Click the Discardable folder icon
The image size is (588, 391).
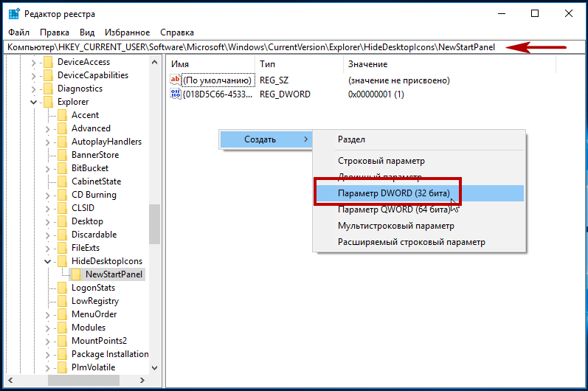point(62,235)
